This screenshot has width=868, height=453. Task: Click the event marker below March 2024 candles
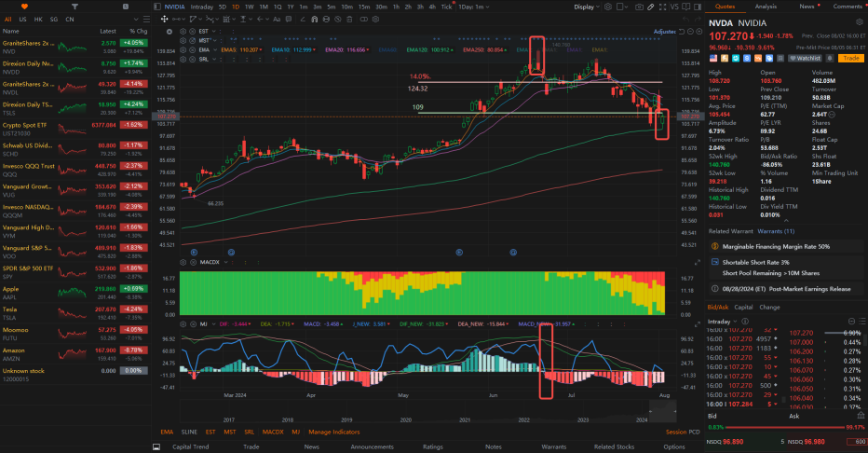click(231, 252)
